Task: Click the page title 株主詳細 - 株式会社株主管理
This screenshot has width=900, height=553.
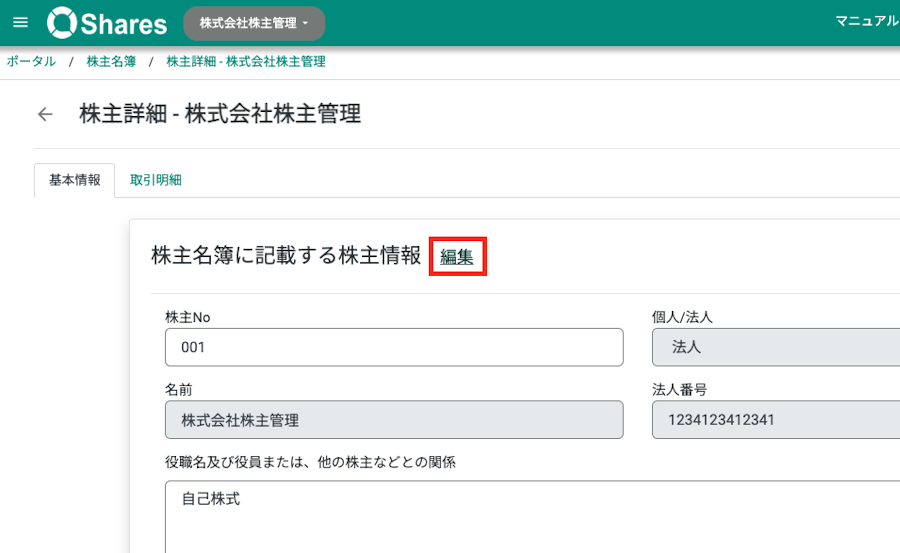Action: [220, 114]
